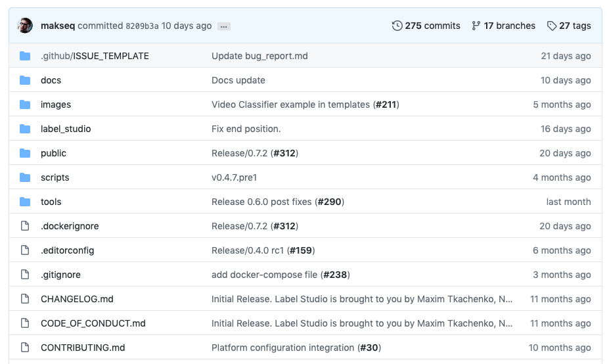
Task: Click folder icon for tools
Action: coord(25,202)
